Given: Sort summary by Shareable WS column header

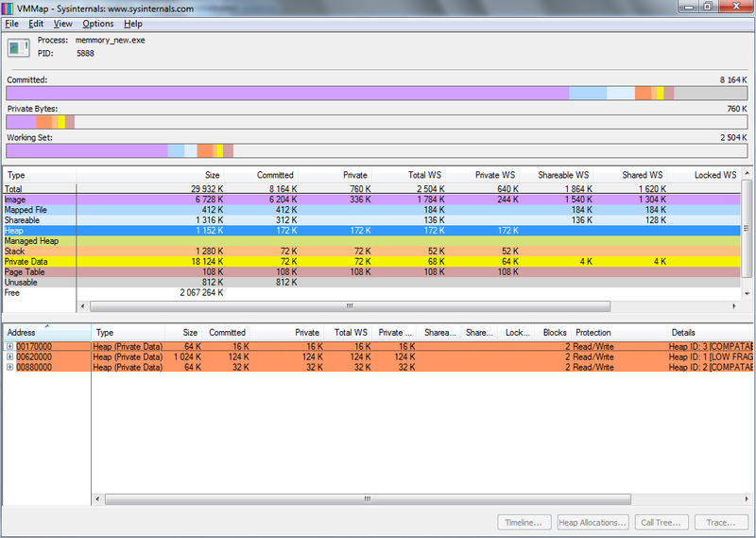Looking at the screenshot, I should [556, 175].
